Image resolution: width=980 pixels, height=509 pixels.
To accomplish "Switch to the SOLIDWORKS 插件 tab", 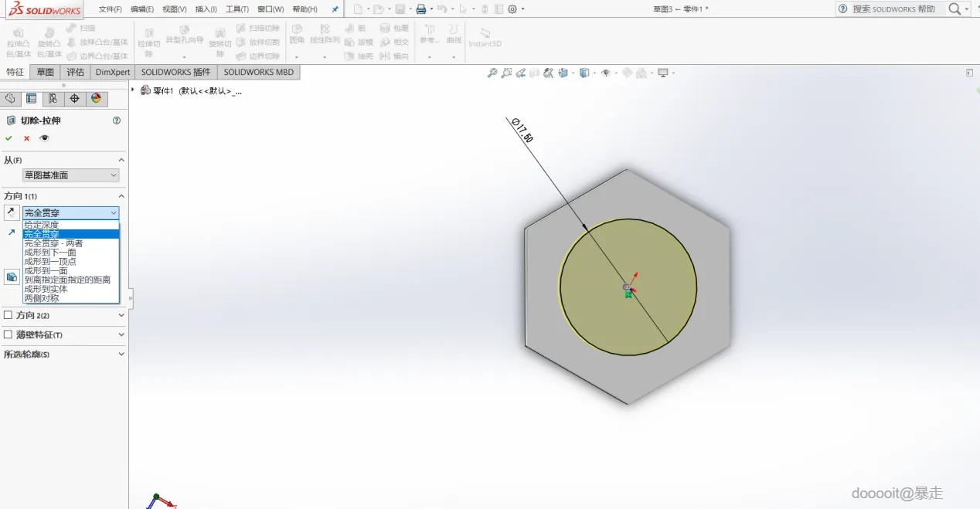I will (176, 72).
